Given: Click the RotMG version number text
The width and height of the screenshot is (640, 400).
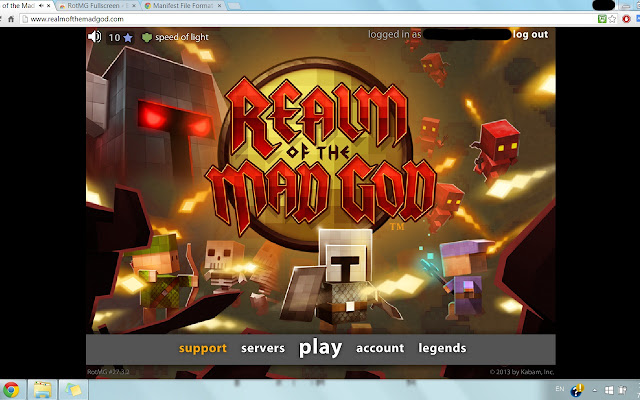Looking at the screenshot, I should click(x=108, y=372).
